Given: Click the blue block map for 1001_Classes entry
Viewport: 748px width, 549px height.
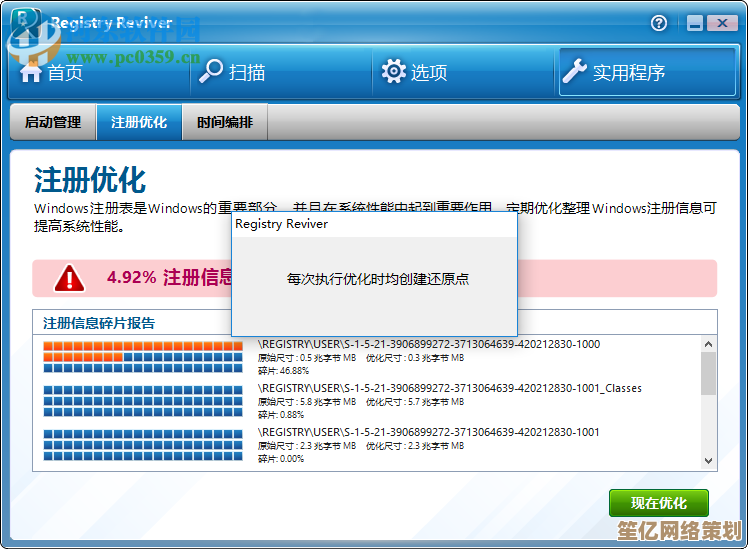Looking at the screenshot, I should 143,401.
